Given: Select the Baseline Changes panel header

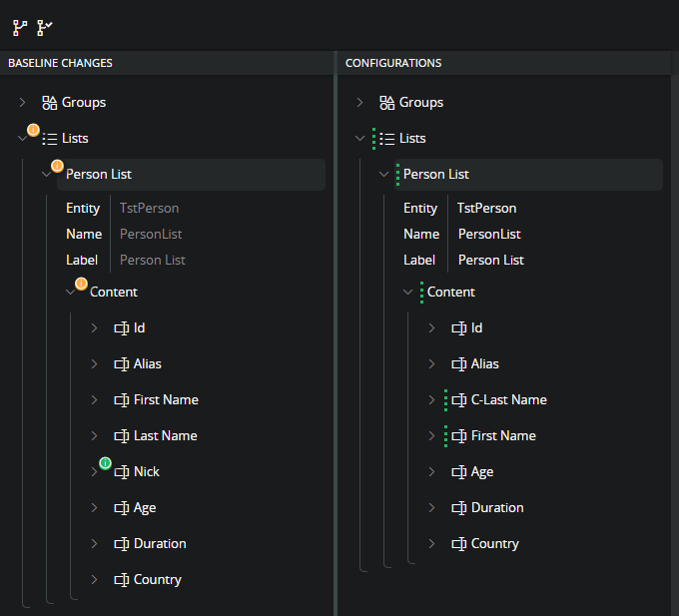Looking at the screenshot, I should 60,63.
